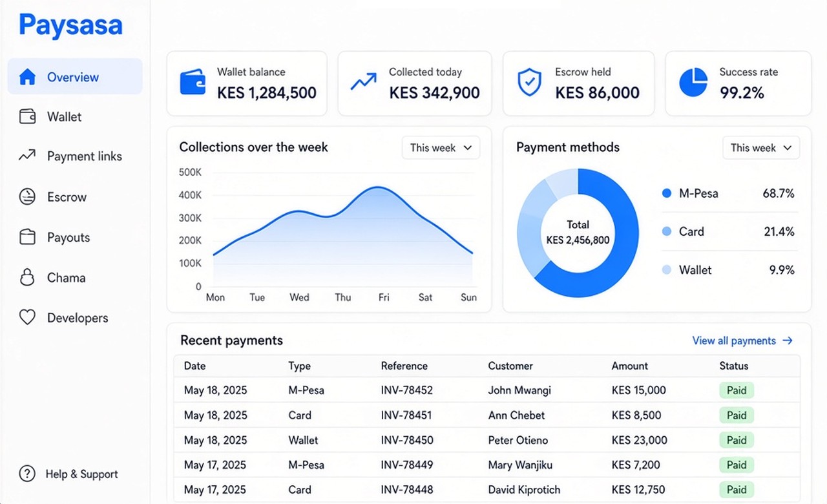
Task: Click the Paid badge for Peter Otieno
Action: [737, 440]
